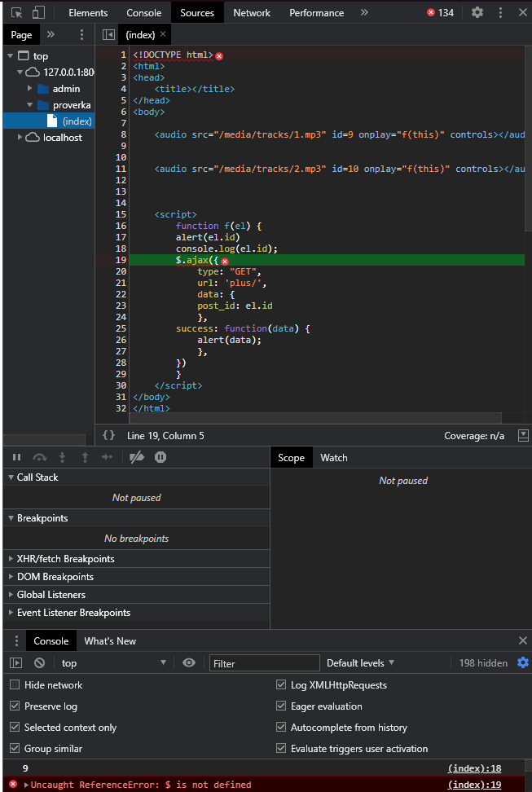Expand the Uncaught ReferenceError message
Viewport: 532px width, 792px height.
point(26,785)
